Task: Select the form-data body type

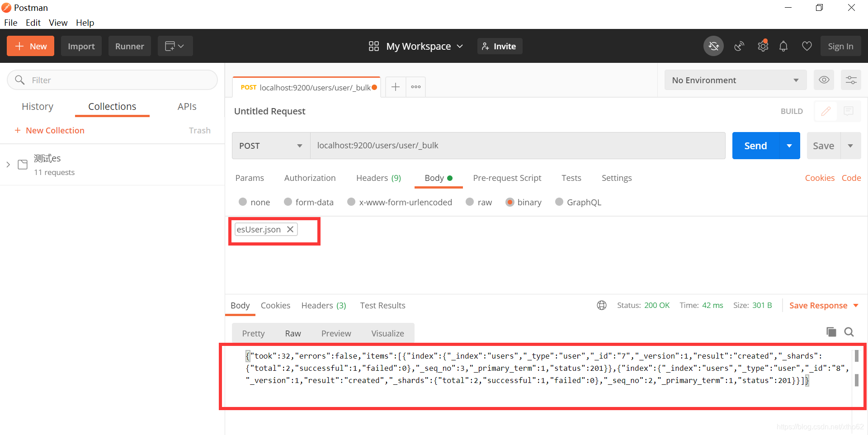Action: point(288,202)
